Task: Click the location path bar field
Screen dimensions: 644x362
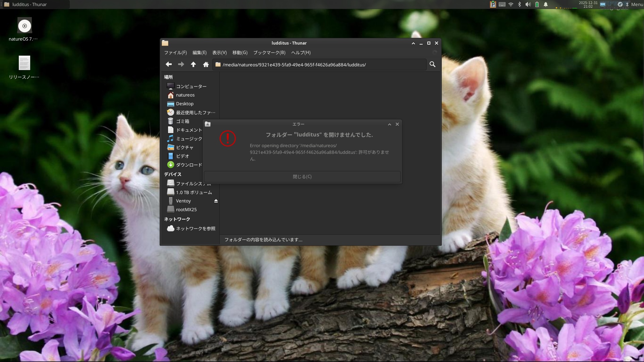Action: [x=319, y=65]
